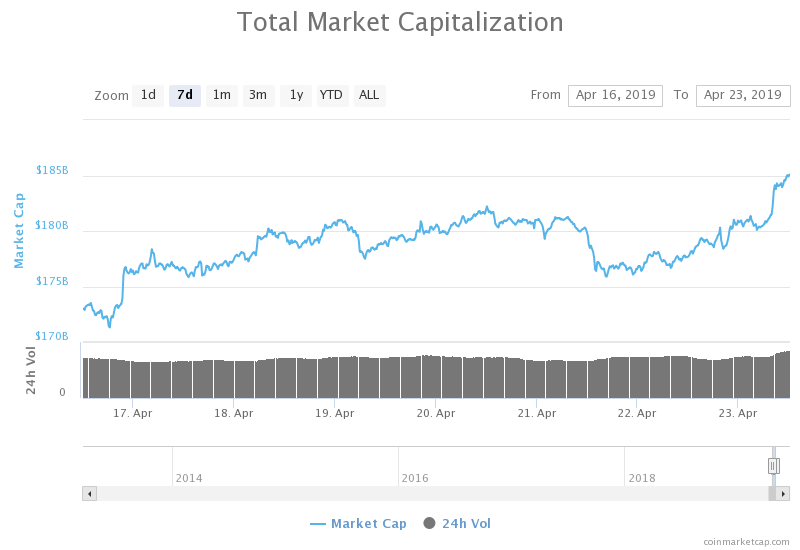The height and width of the screenshot is (550, 800).
Task: Set zoom range to 3m
Action: 258,95
